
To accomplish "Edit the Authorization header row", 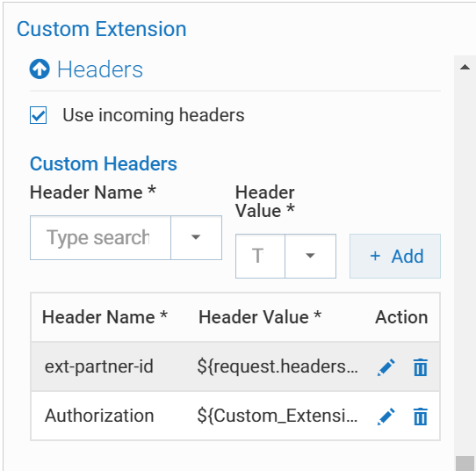I will pos(386,417).
